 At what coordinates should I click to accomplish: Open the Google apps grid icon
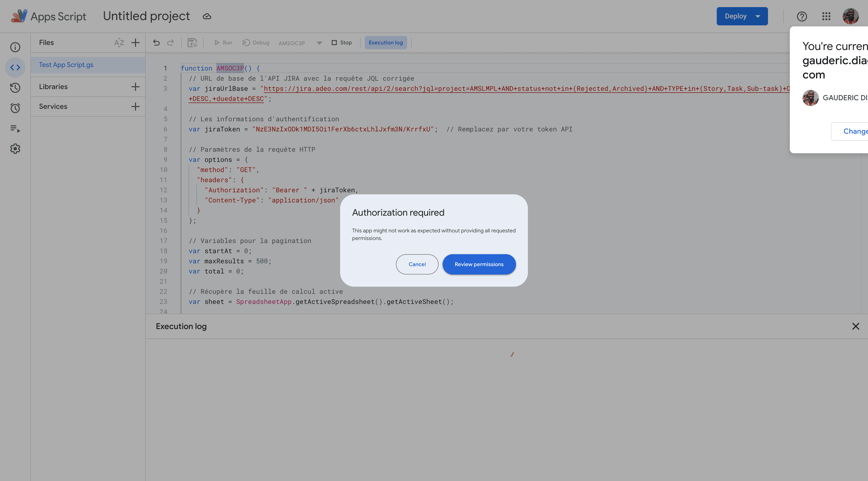[826, 16]
